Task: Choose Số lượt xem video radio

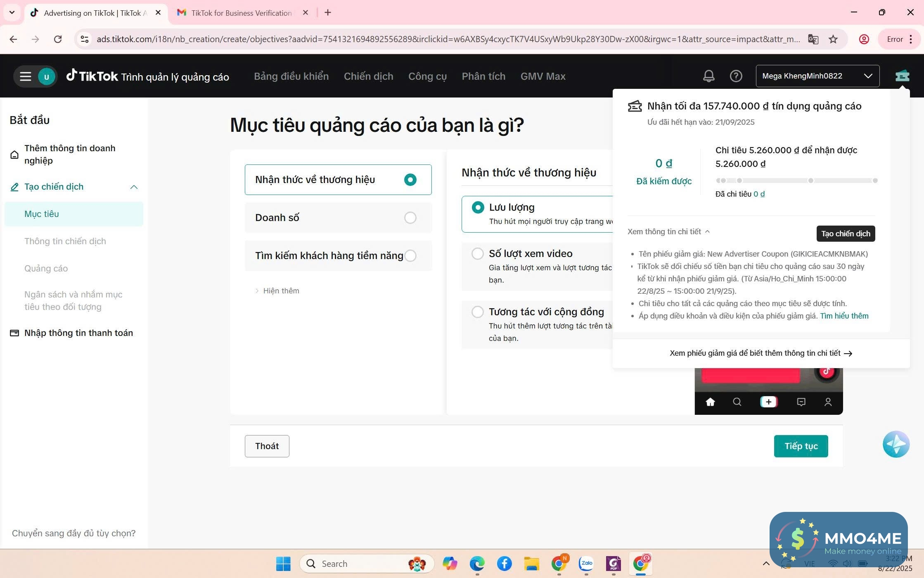Action: tap(478, 254)
